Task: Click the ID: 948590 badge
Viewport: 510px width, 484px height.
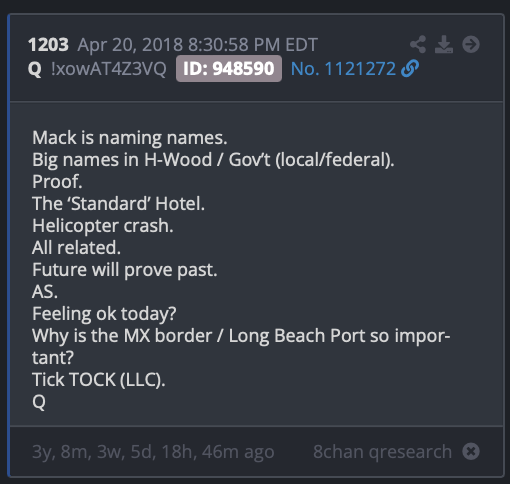Action: [229, 69]
